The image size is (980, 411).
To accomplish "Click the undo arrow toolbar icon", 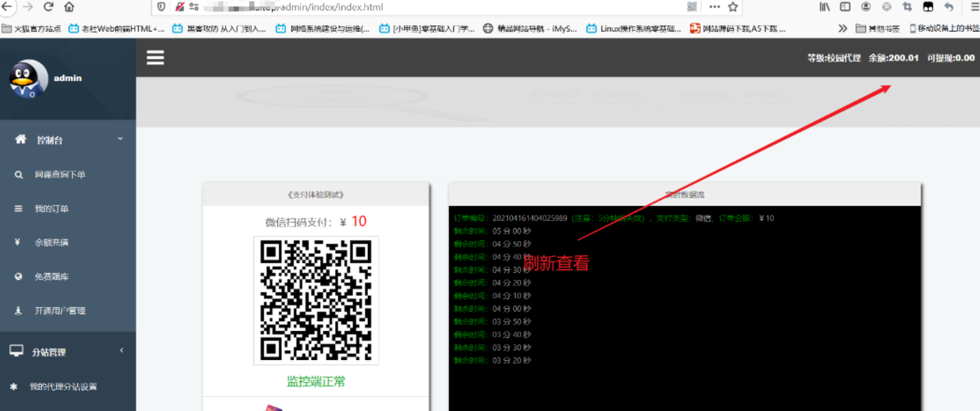I will (x=948, y=7).
